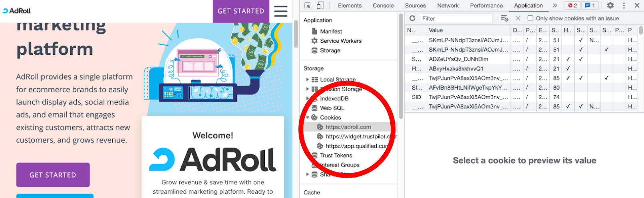Click the delete selected cookie icon
The width and height of the screenshot is (644, 198).
(x=518, y=18)
